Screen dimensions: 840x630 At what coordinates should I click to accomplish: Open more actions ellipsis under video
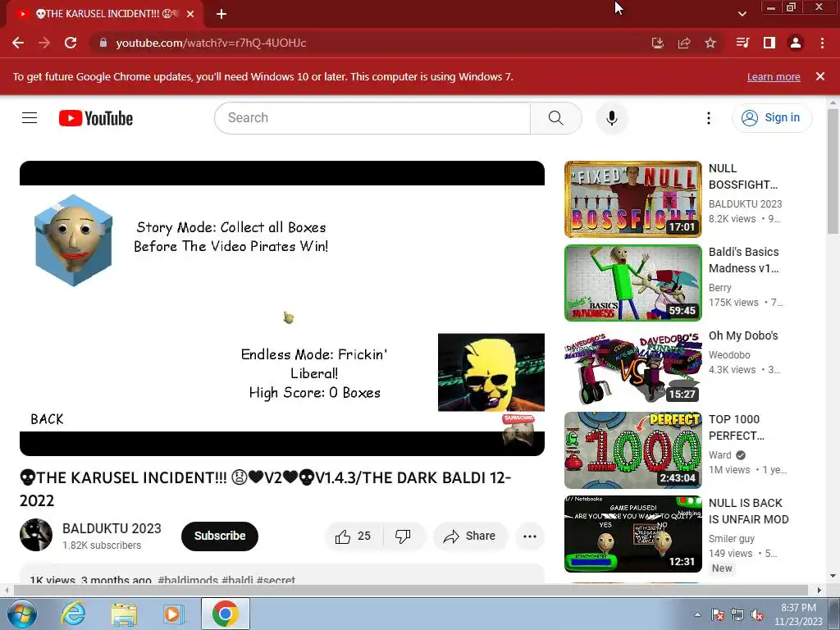coord(530,536)
